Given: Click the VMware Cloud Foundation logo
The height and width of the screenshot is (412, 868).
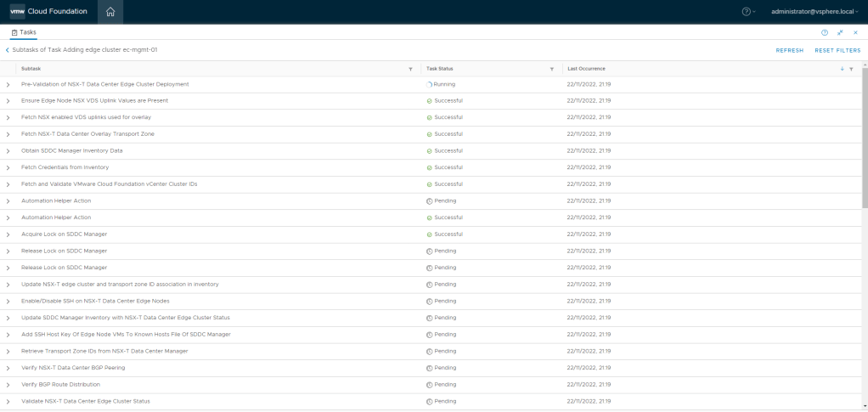Looking at the screenshot, I should click(x=48, y=12).
